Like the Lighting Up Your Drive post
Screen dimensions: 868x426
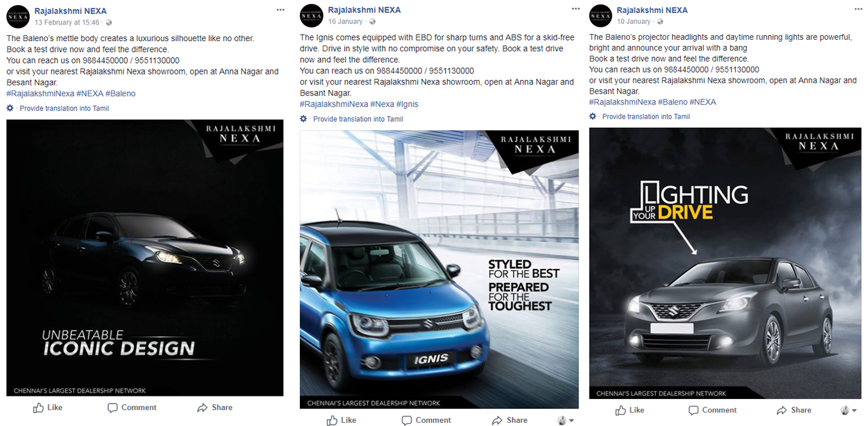[629, 410]
